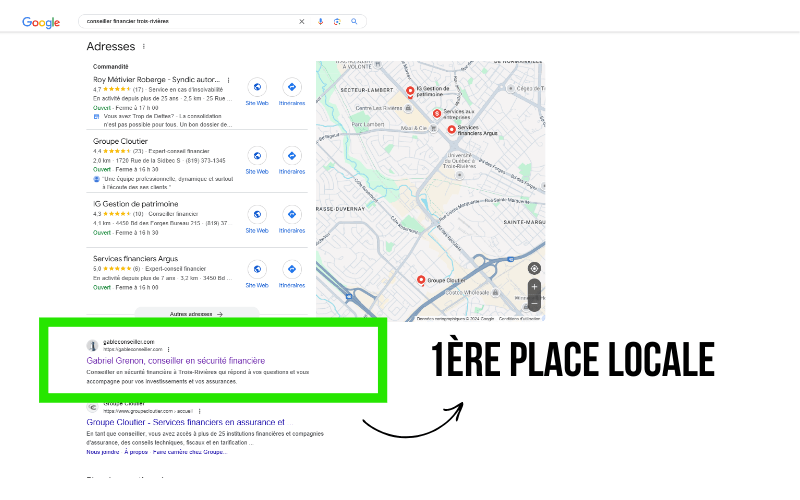Open Groupe Cloutier Services financiers organic result
The image size is (800, 500).
[x=186, y=422]
